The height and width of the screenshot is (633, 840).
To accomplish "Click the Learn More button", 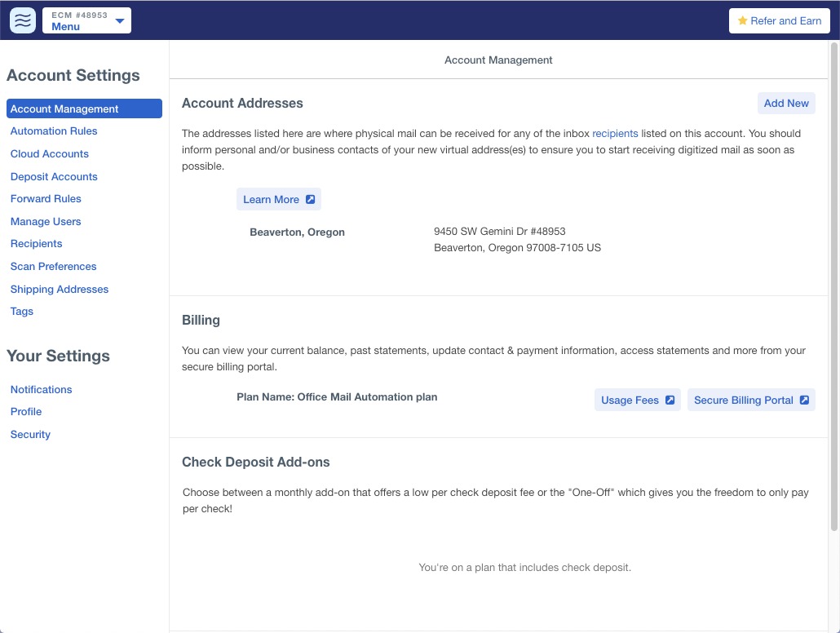I will click(279, 199).
